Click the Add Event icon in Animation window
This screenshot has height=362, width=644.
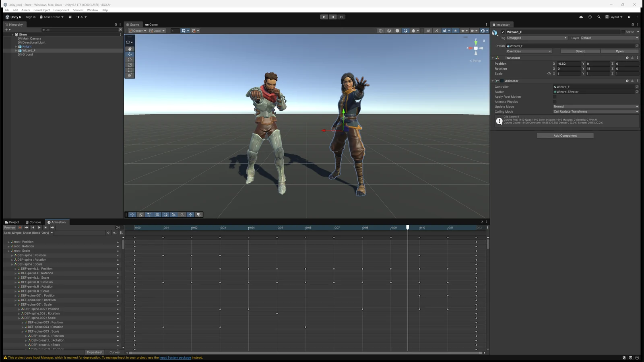pyautogui.click(x=121, y=233)
